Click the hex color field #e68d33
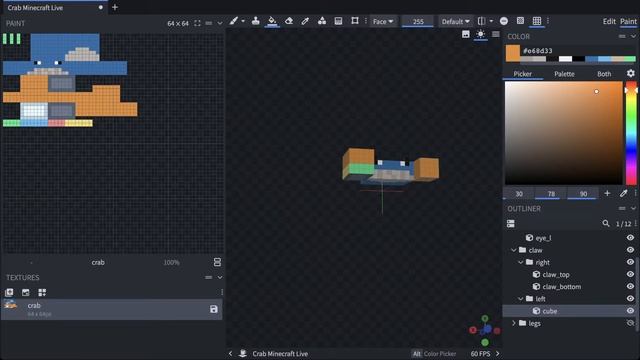Image resolution: width=640 pixels, height=360 pixels. 538,51
